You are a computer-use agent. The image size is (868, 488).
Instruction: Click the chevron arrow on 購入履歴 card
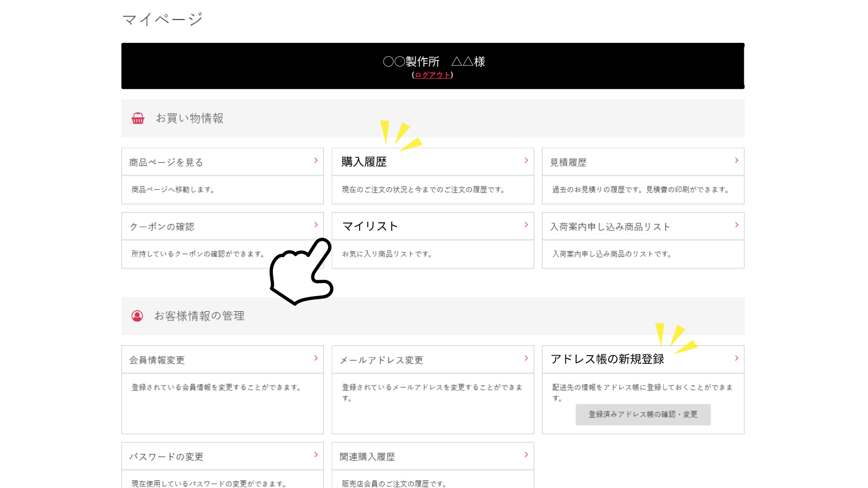[526, 160]
